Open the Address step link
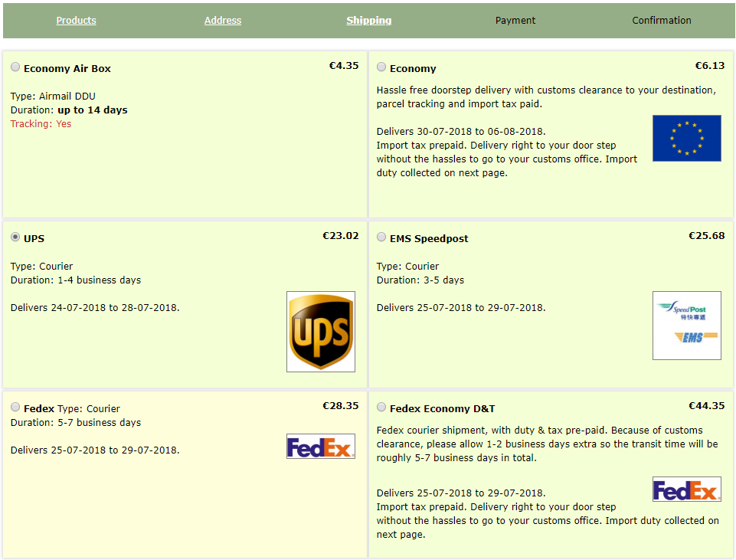736x560 pixels. (223, 20)
